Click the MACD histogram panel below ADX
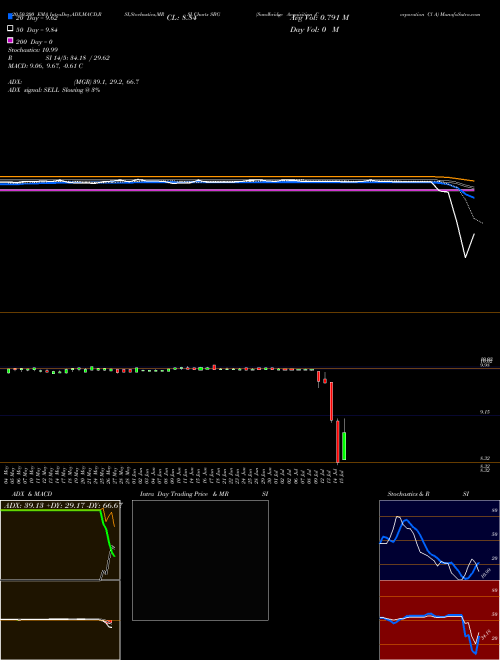 pos(60,620)
